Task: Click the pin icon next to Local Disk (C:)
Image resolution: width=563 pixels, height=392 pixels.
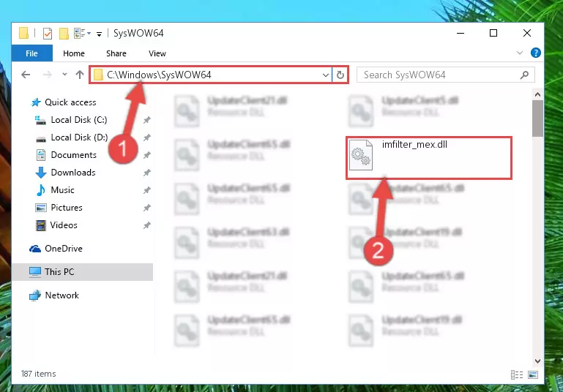Action: (147, 120)
